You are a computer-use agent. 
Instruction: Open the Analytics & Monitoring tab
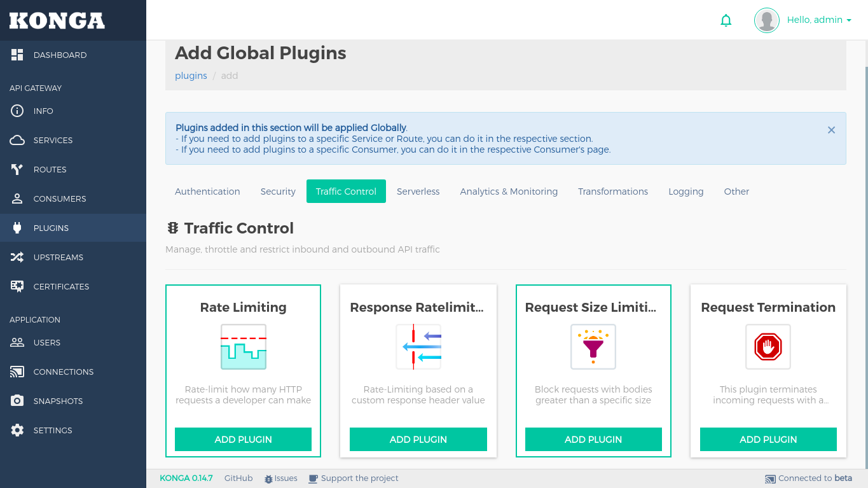tap(509, 192)
